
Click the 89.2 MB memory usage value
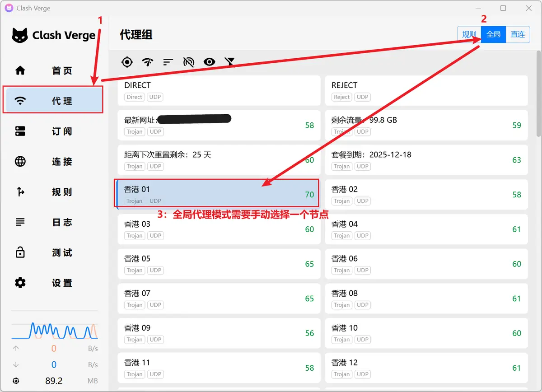(54, 381)
